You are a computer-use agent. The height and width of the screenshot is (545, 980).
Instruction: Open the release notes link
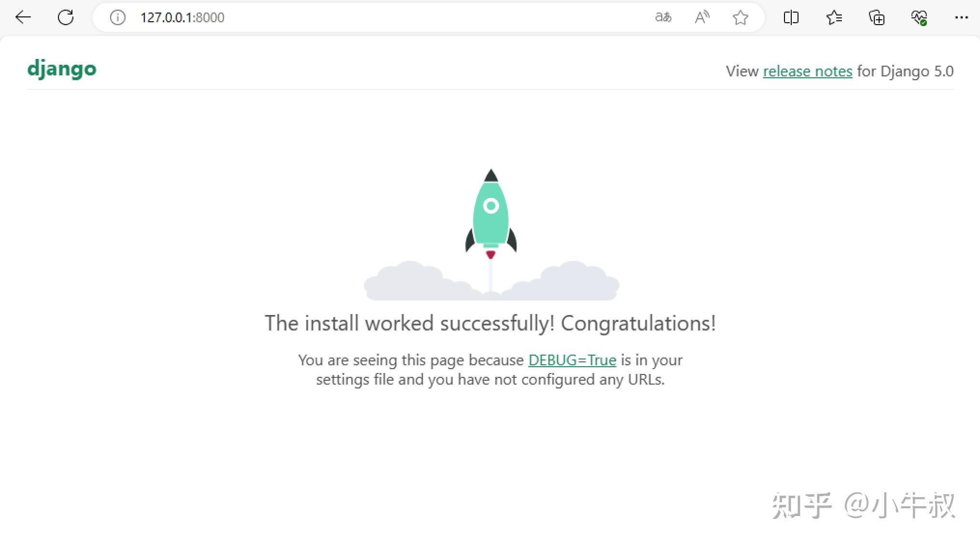(x=808, y=71)
